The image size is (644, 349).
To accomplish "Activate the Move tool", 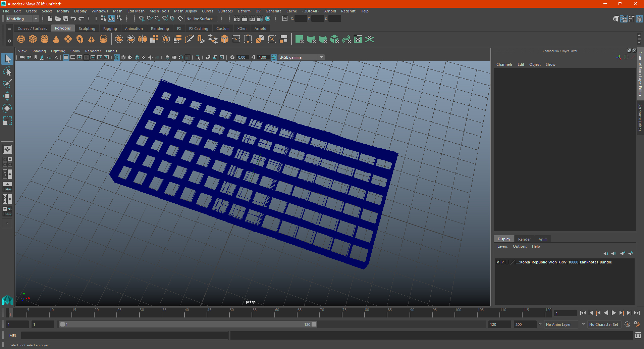I will 7,96.
